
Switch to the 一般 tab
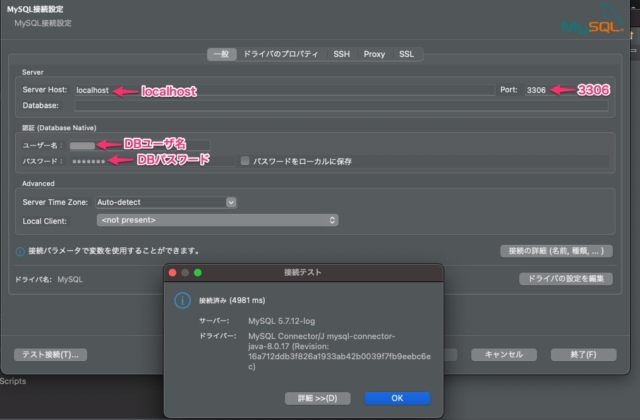222,54
